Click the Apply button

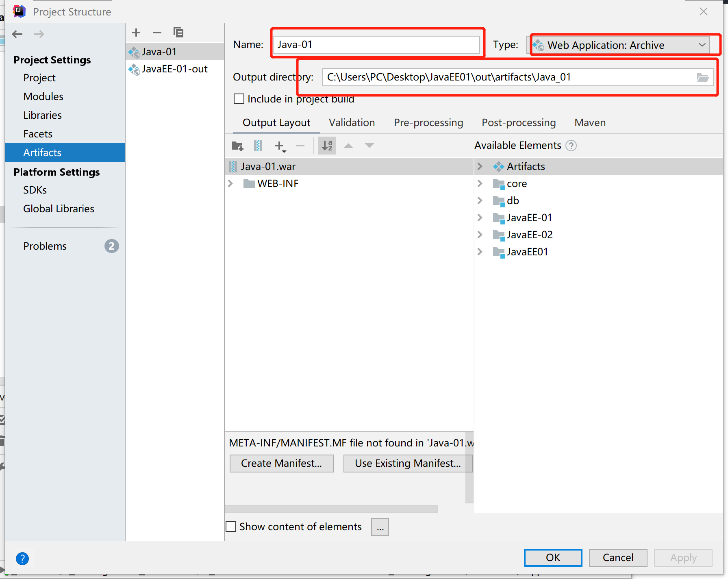click(x=683, y=557)
